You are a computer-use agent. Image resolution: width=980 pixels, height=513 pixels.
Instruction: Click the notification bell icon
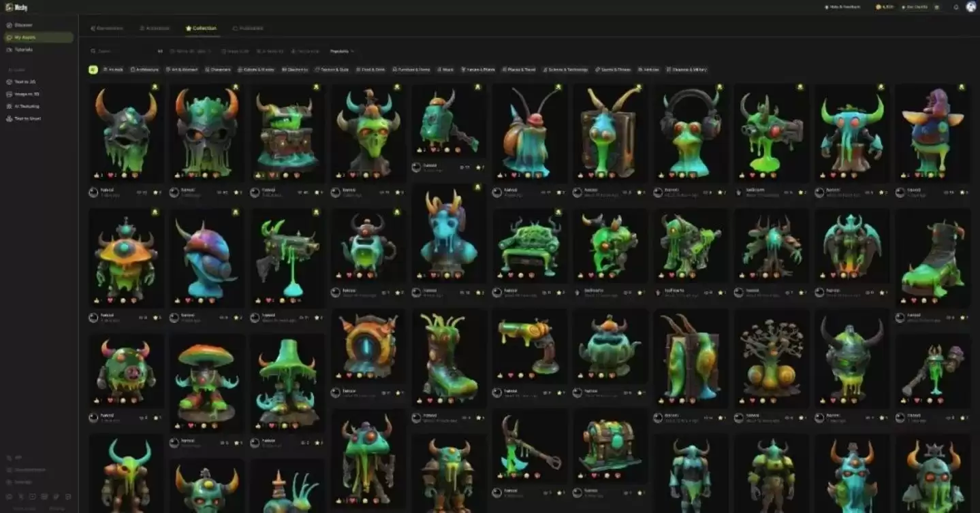click(x=956, y=7)
